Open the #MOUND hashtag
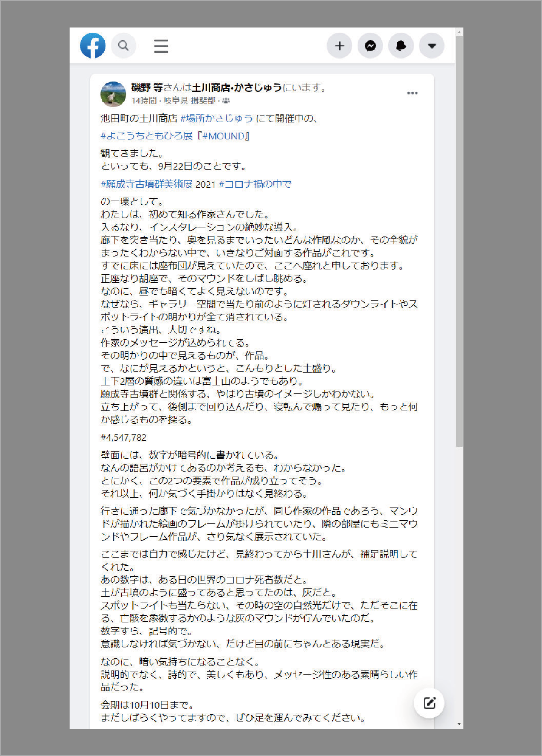542x756 pixels. (223, 136)
